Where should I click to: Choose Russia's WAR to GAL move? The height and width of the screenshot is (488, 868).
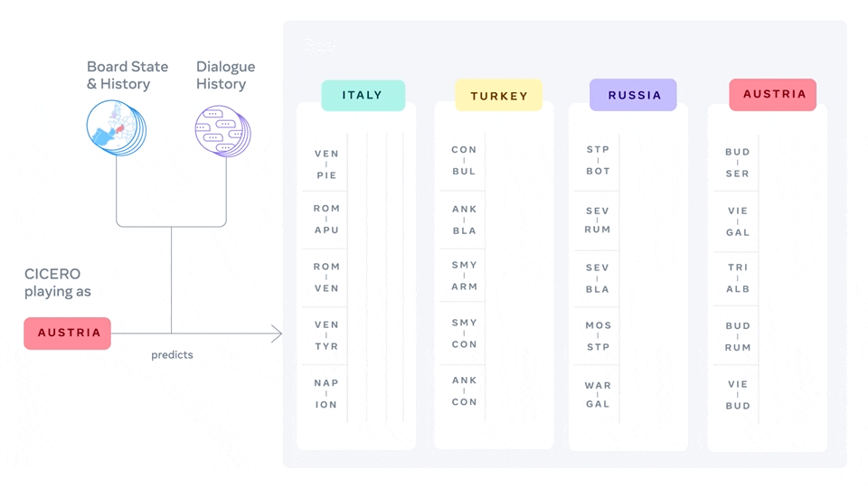[x=598, y=394]
